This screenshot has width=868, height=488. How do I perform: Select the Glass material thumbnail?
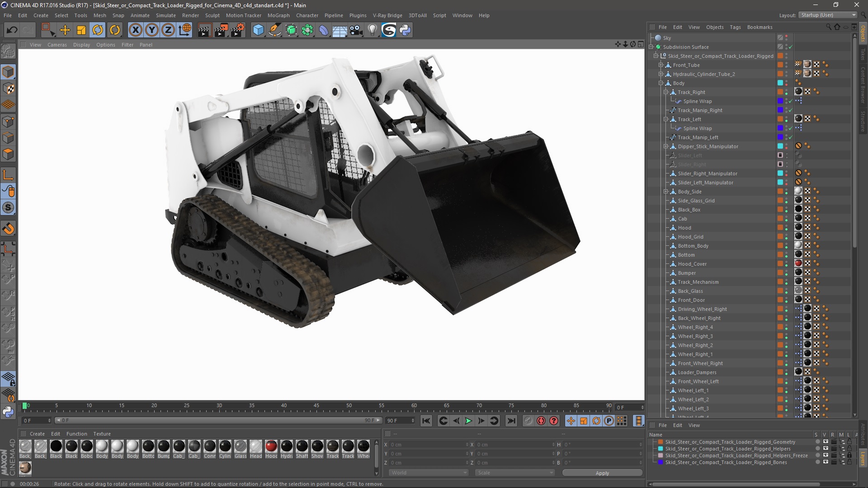[x=241, y=446]
